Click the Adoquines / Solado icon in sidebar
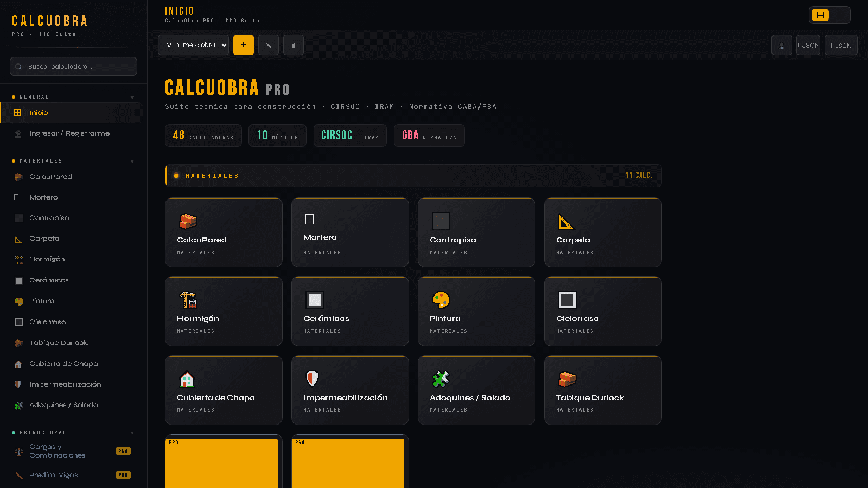The height and width of the screenshot is (488, 868). (19, 405)
